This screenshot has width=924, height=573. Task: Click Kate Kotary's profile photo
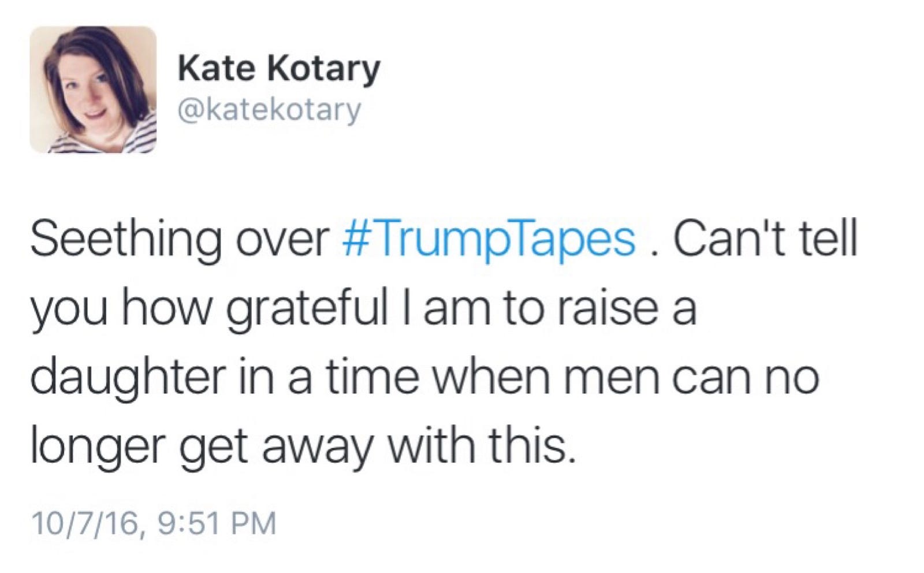coord(93,90)
